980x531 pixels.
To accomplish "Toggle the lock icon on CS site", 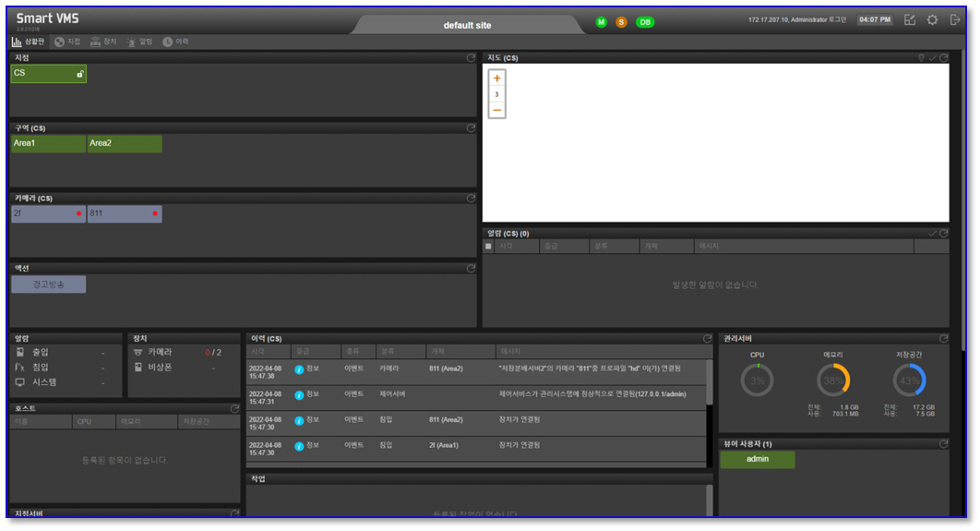I will coord(79,74).
